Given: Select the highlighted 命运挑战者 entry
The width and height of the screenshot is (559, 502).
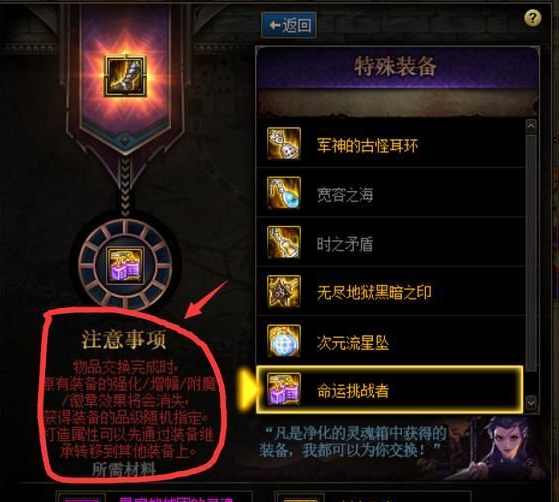Looking at the screenshot, I should (390, 390).
